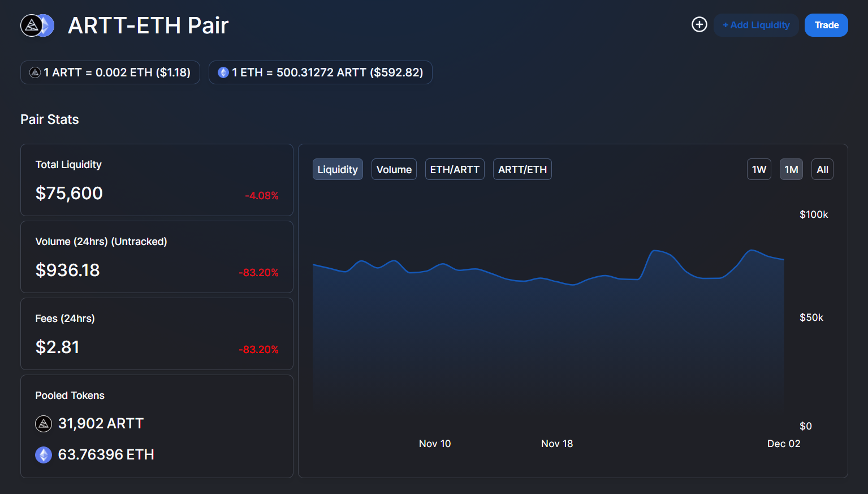Image resolution: width=868 pixels, height=494 pixels.
Task: Click the Fees (24hrs) label
Action: click(65, 319)
